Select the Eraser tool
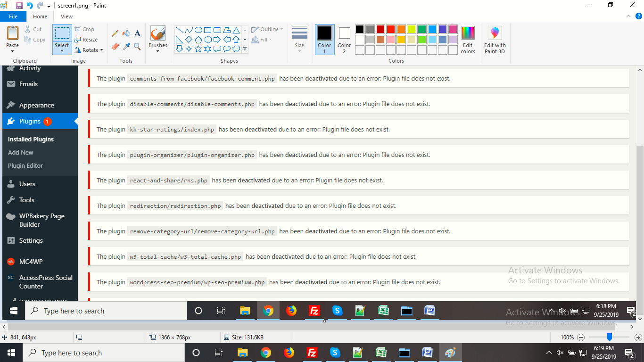Screen dimensions: 644x362 115,46
